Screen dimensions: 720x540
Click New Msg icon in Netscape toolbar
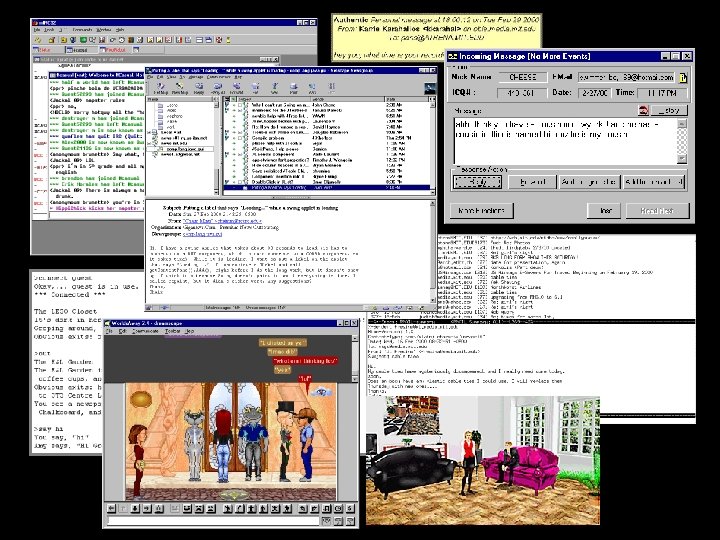pos(180,88)
